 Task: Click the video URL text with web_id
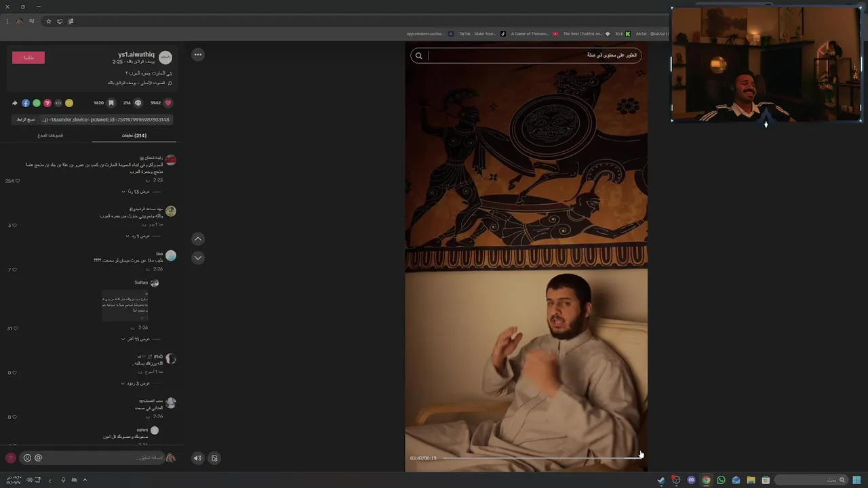point(105,119)
